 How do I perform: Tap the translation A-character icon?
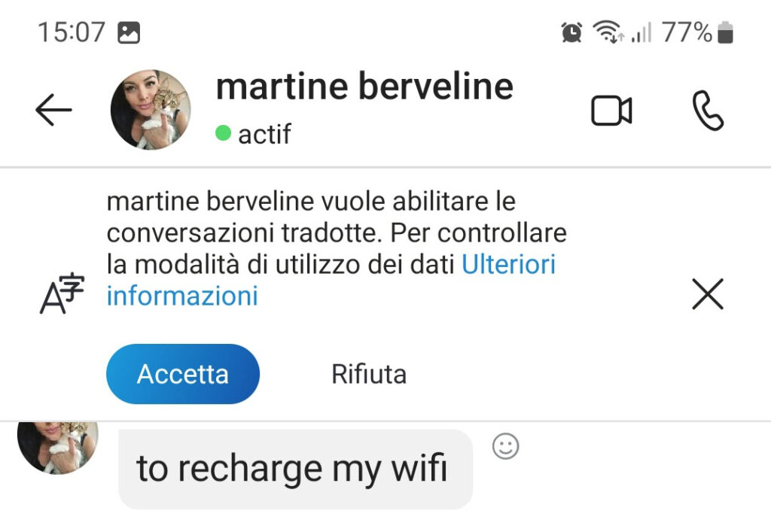point(62,293)
